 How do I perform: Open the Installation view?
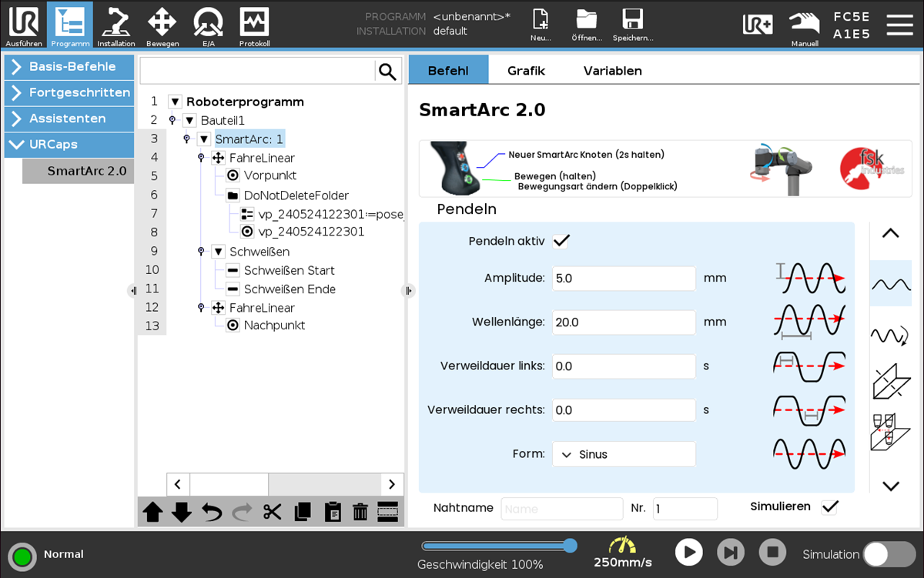tap(116, 25)
